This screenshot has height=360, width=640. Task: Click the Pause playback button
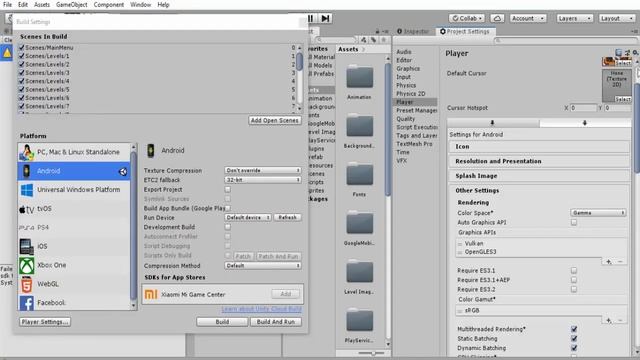point(311,18)
